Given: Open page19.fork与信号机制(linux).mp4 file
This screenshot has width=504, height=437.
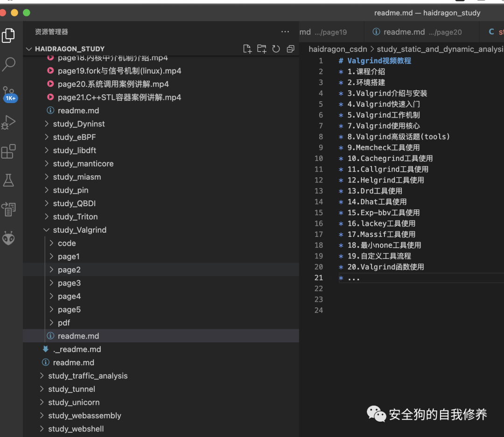Looking at the screenshot, I should coord(161,71).
